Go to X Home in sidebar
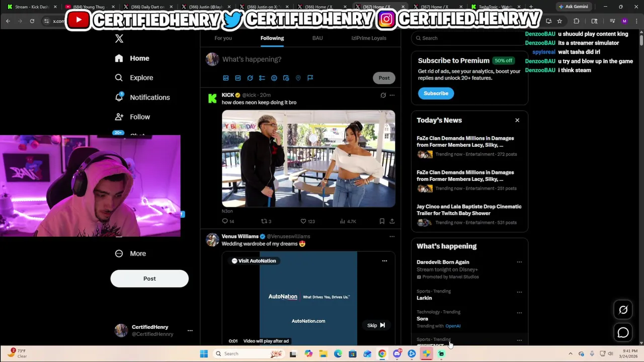This screenshot has height=362, width=644. tap(132, 58)
